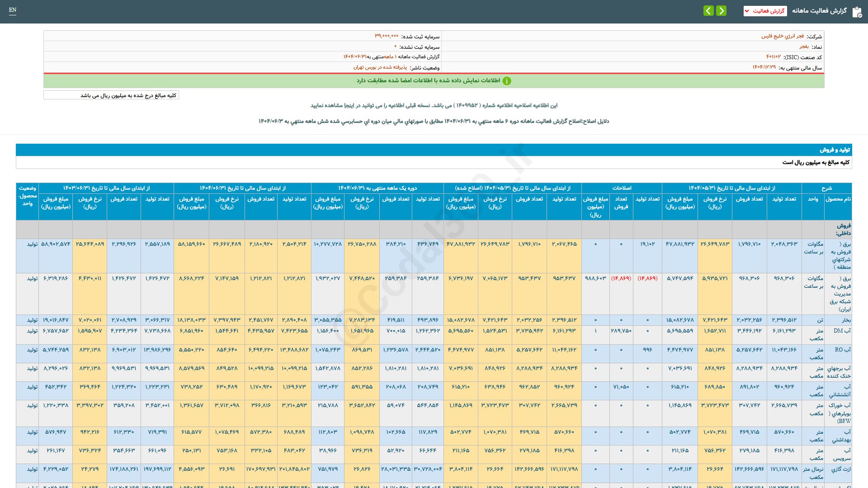
Task: Click the آب DM product row name
Action: point(842,331)
